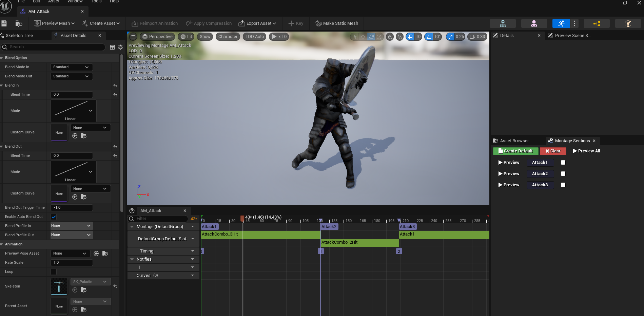Viewport: 644px width, 316px height.
Task: Open the Window menu
Action: coord(75,1)
